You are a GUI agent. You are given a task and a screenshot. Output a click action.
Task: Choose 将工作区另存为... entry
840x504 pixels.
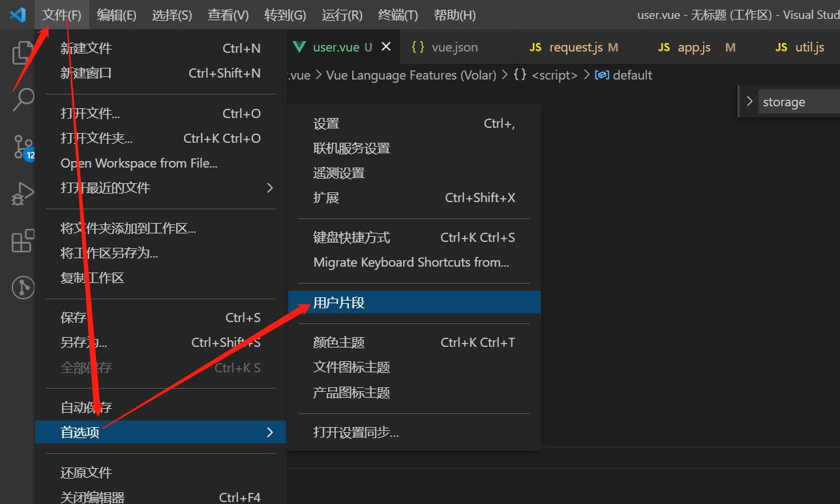point(160,253)
